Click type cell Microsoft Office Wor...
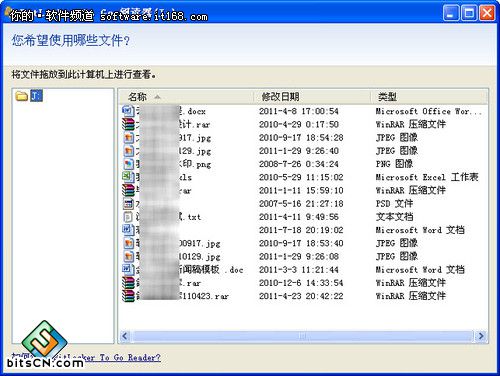This screenshot has height=376, width=500. (x=429, y=111)
